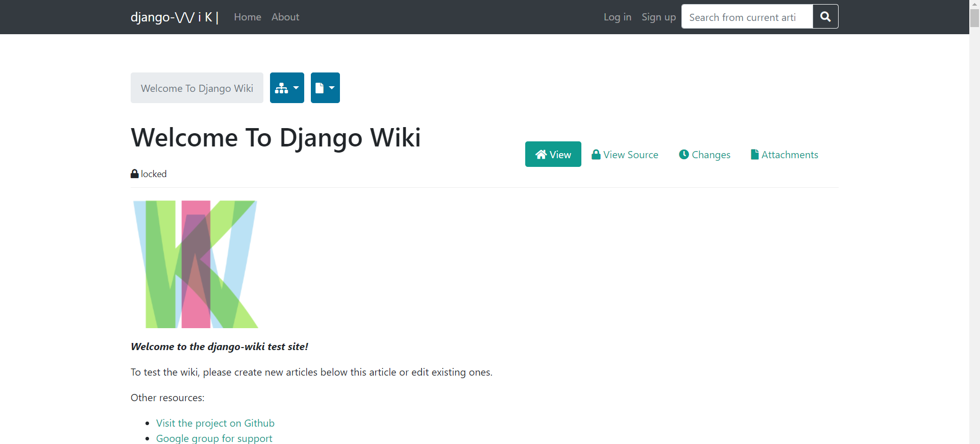
Task: Open the About page
Action: tap(285, 17)
